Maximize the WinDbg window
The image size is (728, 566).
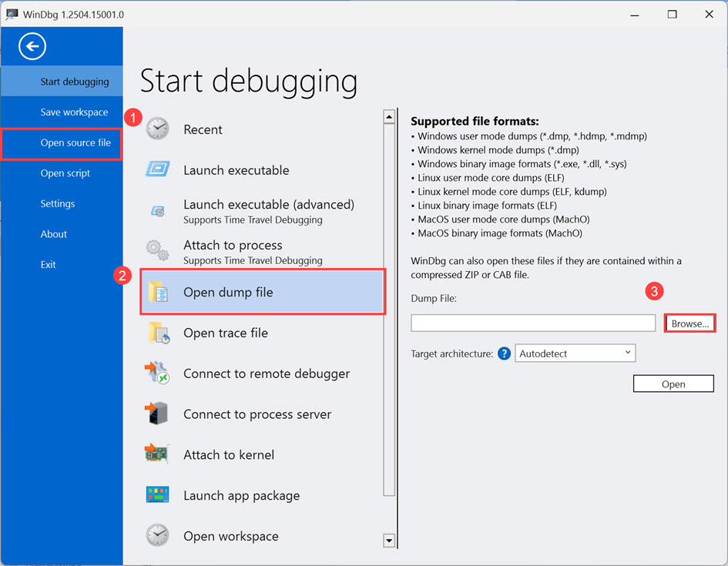click(x=672, y=15)
